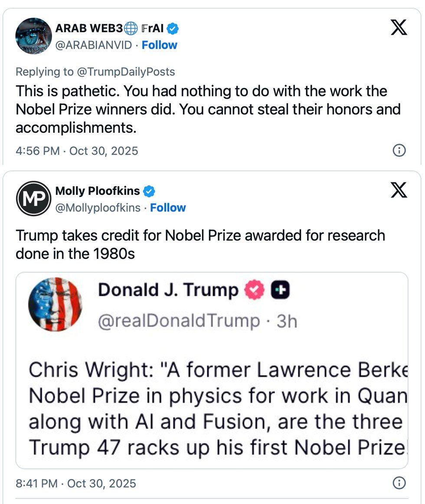Screen dimensions: 425x504
Task: Click the "Replying to @TrumpDailyPosts" line
Action: [95, 72]
